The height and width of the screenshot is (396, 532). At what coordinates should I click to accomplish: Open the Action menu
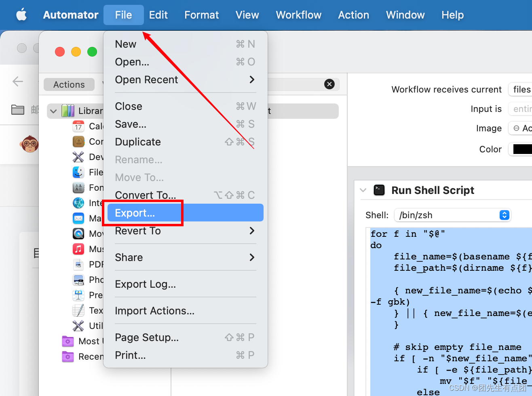[353, 15]
